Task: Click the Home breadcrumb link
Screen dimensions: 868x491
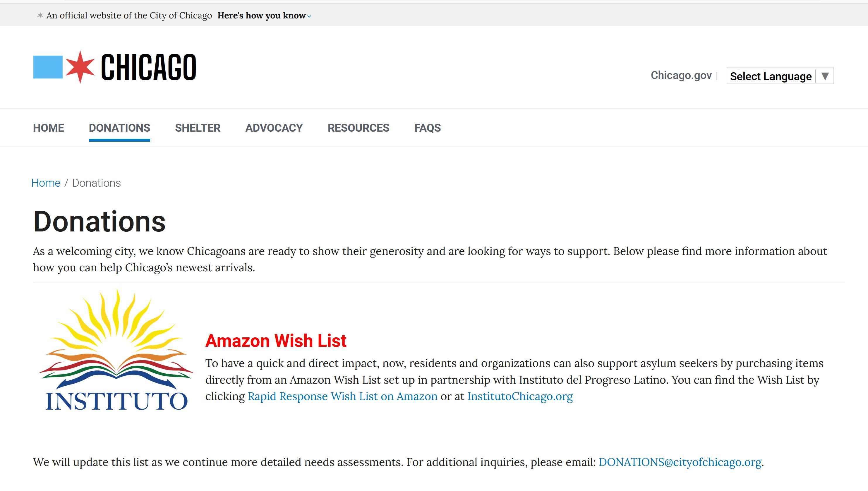Action: point(46,183)
